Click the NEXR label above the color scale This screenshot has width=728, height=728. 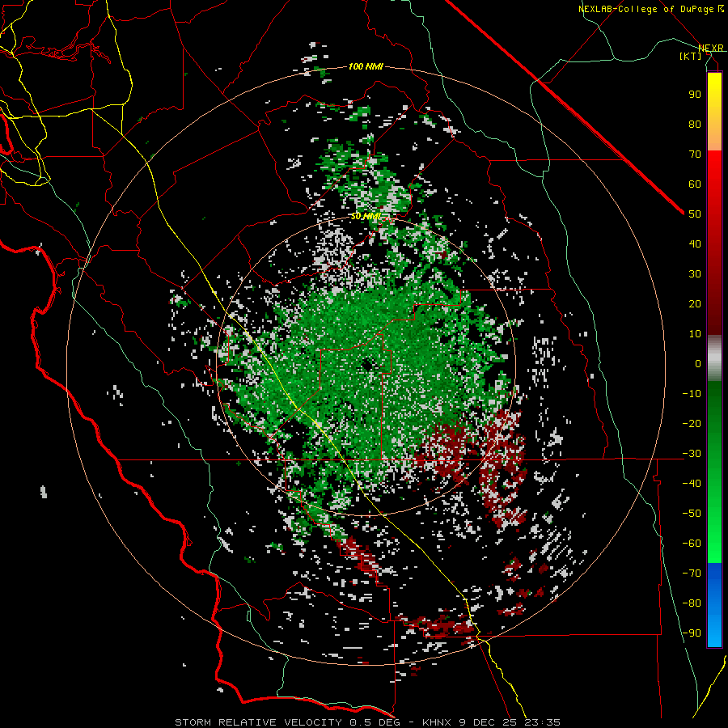pyautogui.click(x=710, y=48)
